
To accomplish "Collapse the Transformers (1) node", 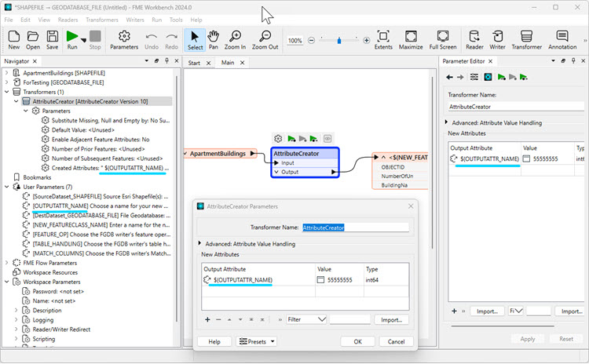I will click(x=6, y=92).
